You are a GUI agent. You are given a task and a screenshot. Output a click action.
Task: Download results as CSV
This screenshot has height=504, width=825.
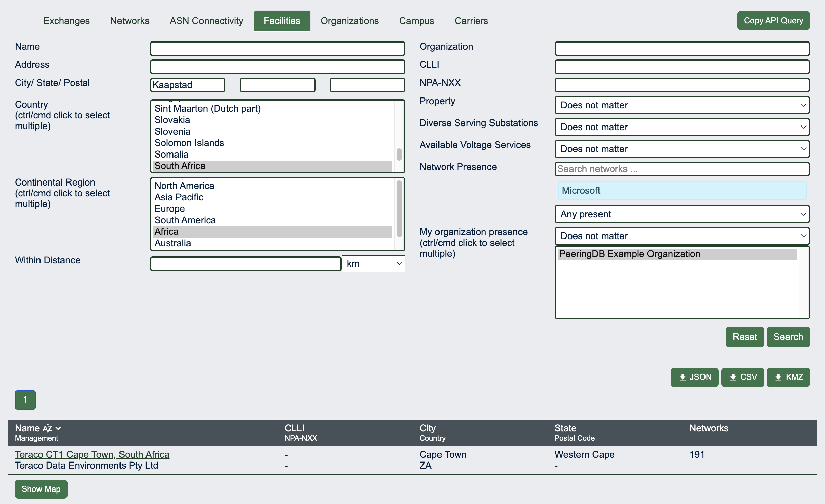point(743,377)
